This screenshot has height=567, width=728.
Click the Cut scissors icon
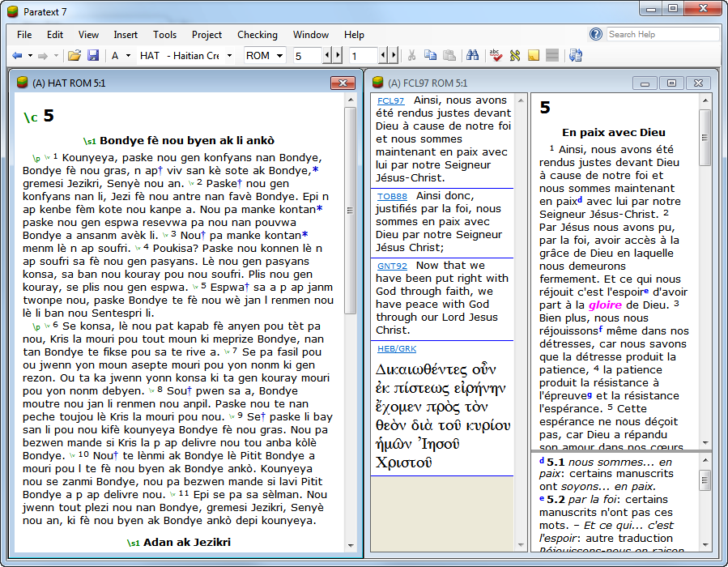click(x=411, y=56)
